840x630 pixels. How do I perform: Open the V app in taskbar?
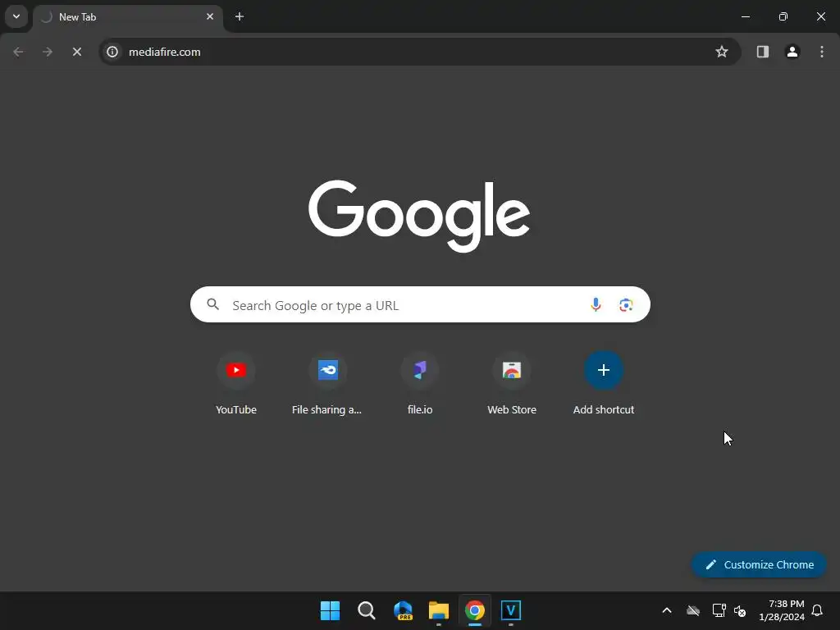(x=511, y=610)
